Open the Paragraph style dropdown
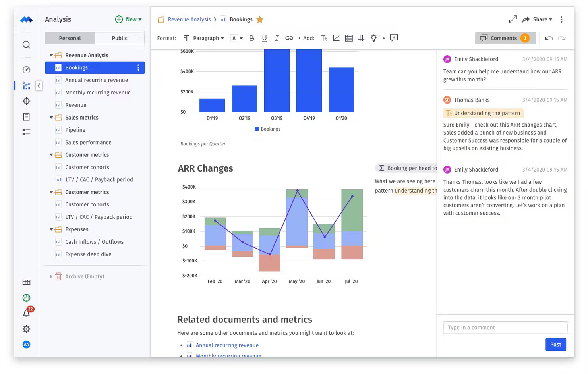588x374 pixels. 207,38
